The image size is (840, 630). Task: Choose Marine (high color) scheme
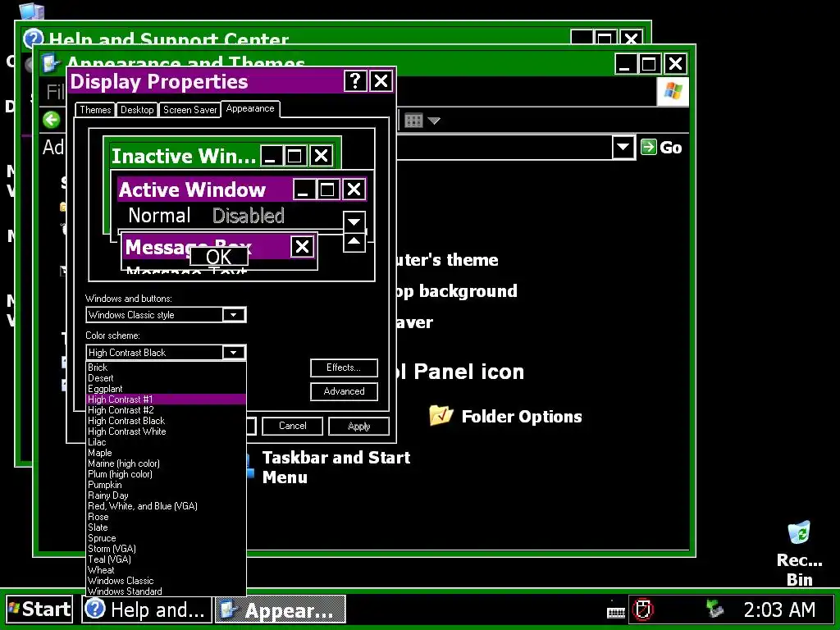[166, 463]
